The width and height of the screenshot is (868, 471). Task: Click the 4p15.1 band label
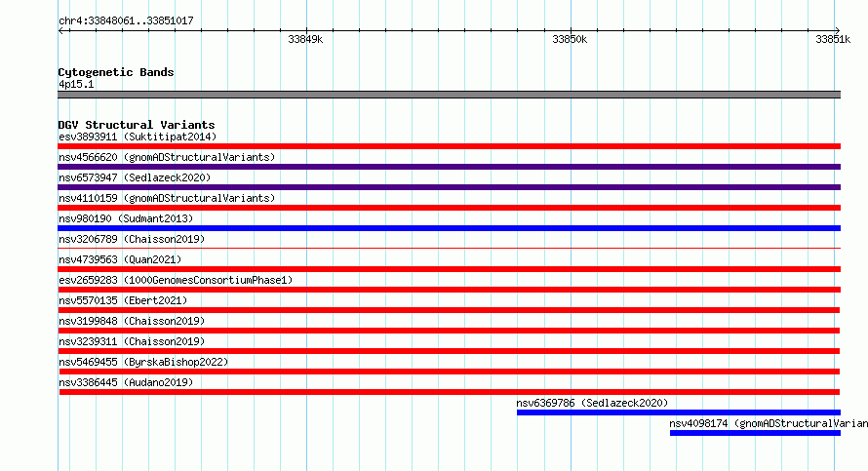pos(76,84)
